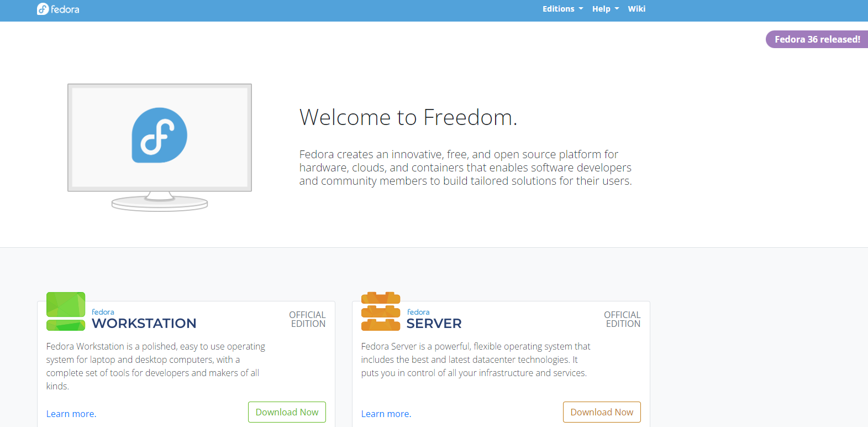Go to the Wiki navigation link
This screenshot has width=868, height=427.
pos(636,9)
